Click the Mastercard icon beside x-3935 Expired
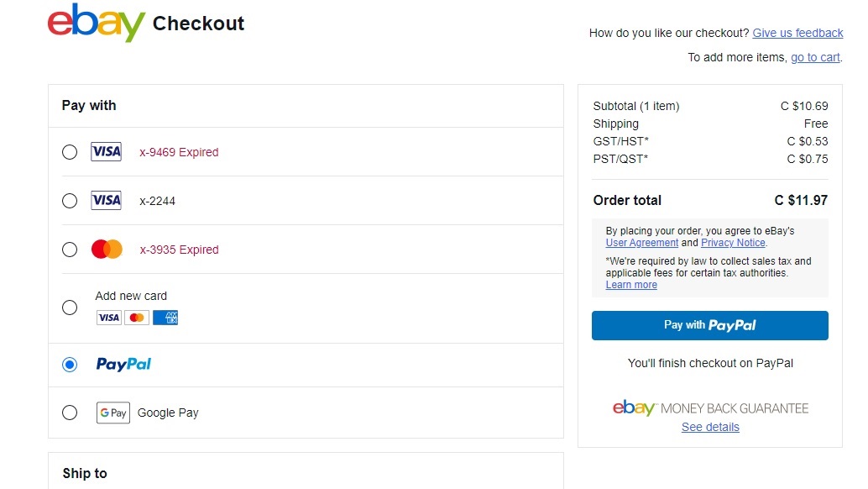 (106, 249)
